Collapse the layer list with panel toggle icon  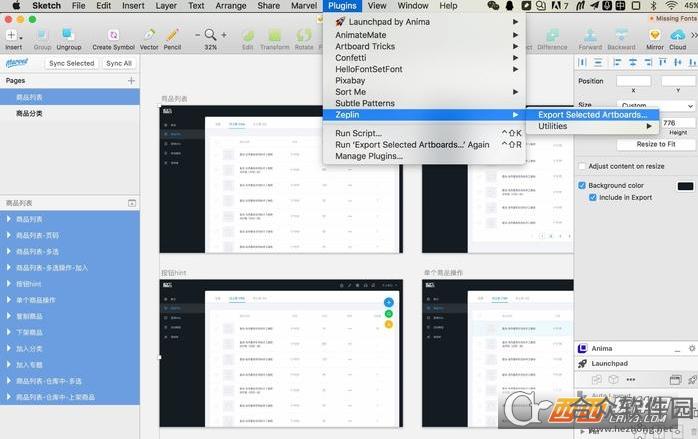(132, 203)
